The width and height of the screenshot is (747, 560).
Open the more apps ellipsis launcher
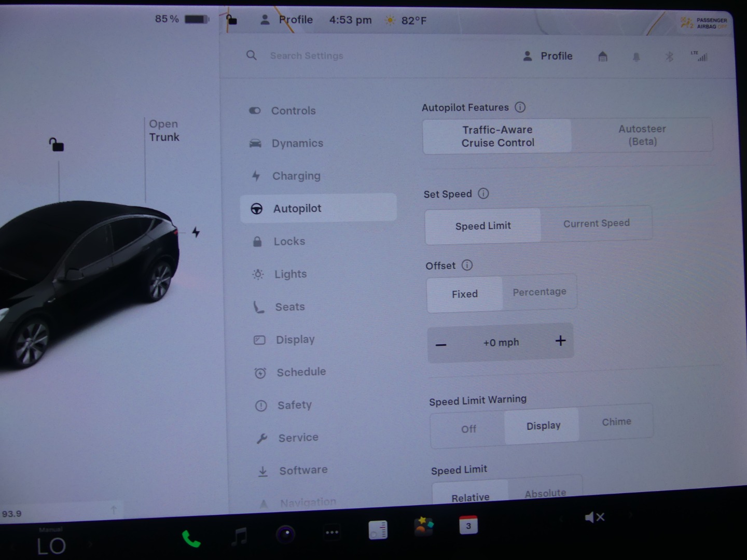coord(332,532)
